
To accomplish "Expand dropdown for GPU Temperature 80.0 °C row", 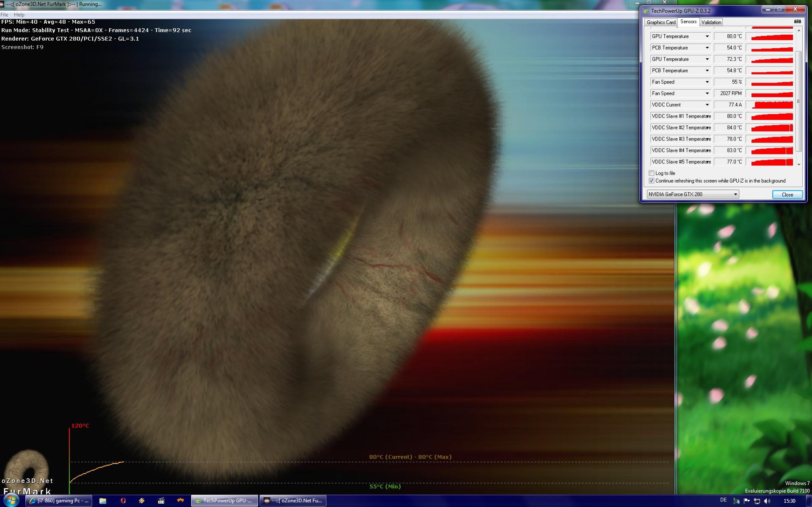I will coord(707,36).
